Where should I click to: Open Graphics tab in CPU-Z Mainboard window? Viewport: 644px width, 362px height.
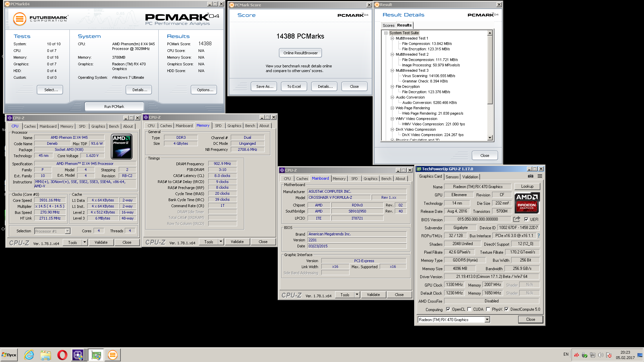[371, 179]
